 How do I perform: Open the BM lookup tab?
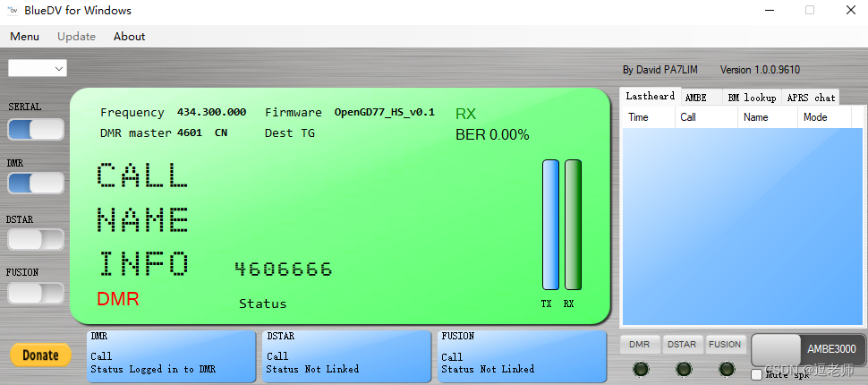(x=752, y=98)
